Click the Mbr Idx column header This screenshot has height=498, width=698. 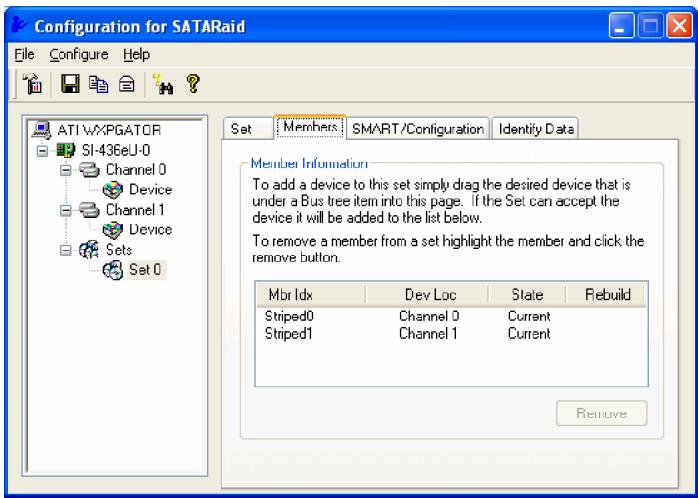pyautogui.click(x=311, y=295)
